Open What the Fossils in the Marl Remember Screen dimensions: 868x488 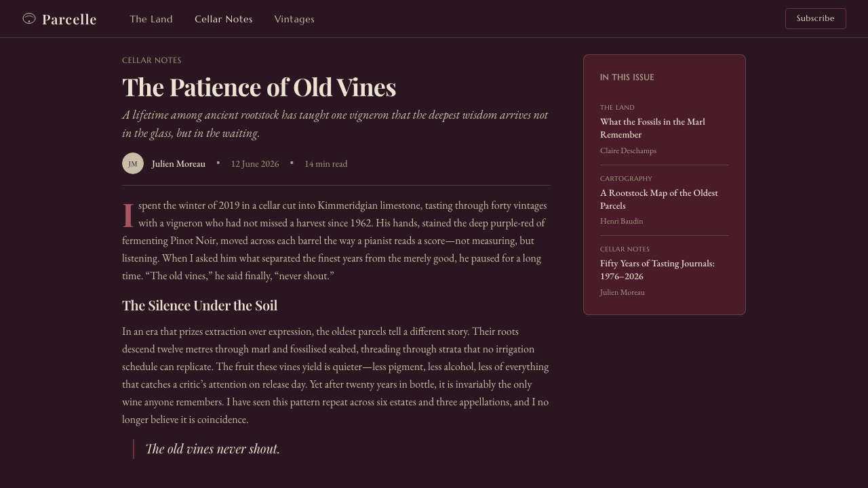(652, 128)
